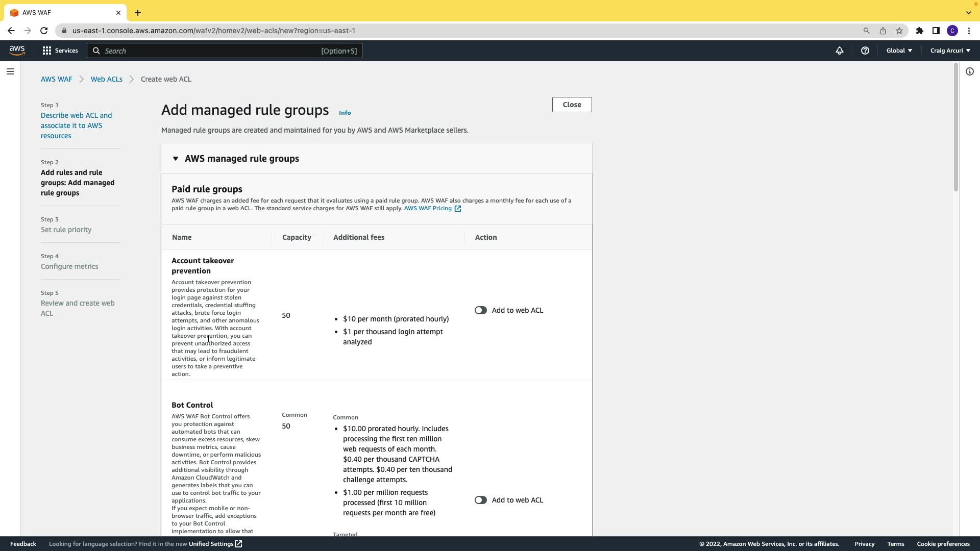
Task: Open the Craig Arcuri account dropdown
Action: coord(950,51)
